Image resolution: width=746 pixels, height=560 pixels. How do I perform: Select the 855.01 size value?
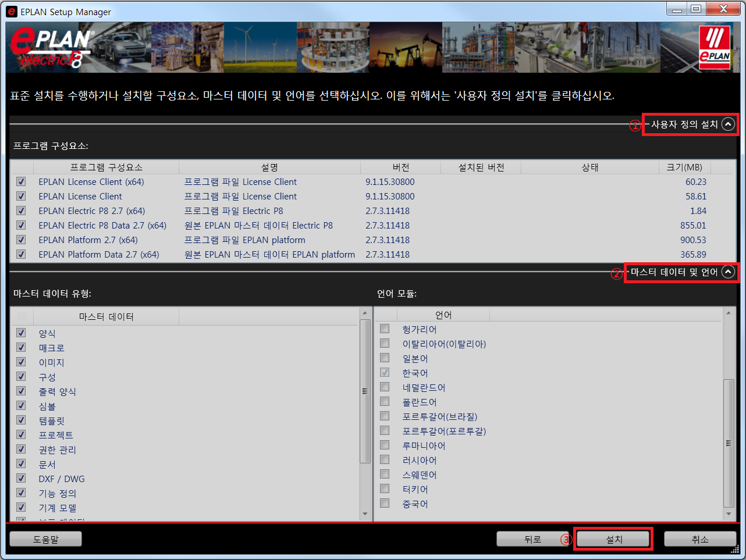pos(693,225)
